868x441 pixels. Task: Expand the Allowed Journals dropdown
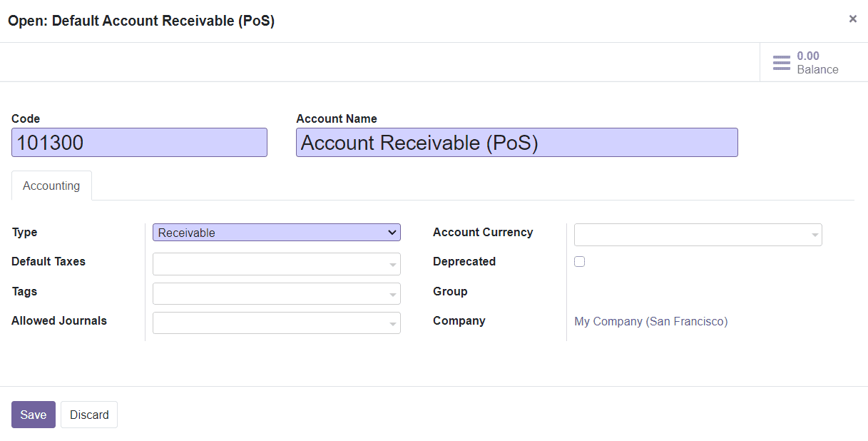click(394, 323)
